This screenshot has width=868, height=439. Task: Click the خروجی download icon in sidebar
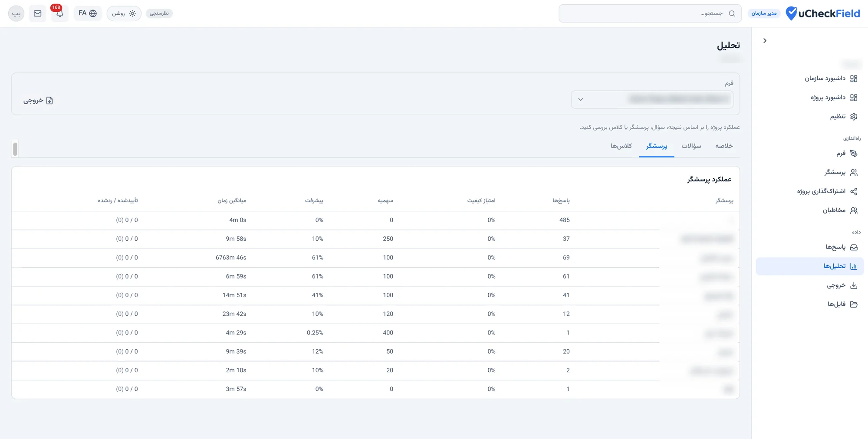854,285
